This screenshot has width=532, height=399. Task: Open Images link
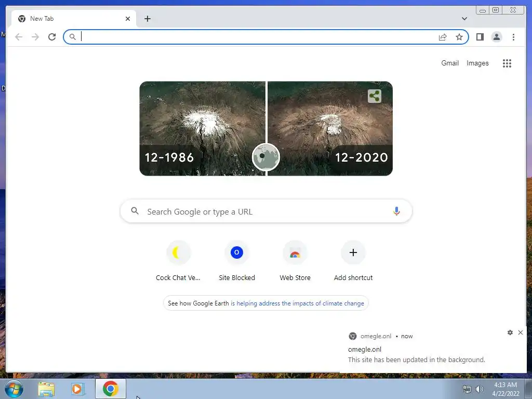point(477,63)
